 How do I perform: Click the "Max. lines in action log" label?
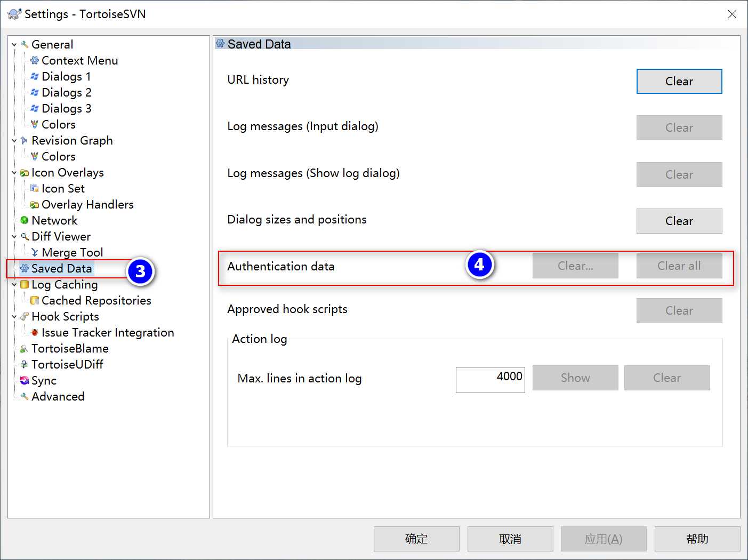[300, 378]
